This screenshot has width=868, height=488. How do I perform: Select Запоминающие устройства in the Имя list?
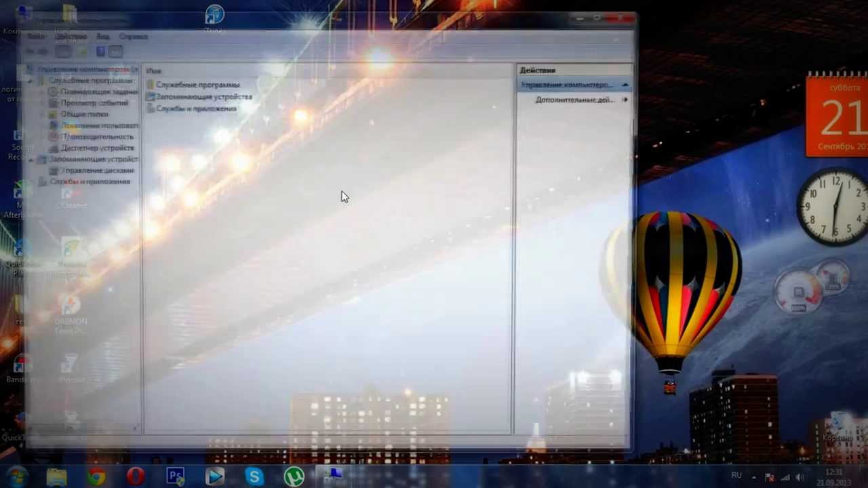point(203,96)
